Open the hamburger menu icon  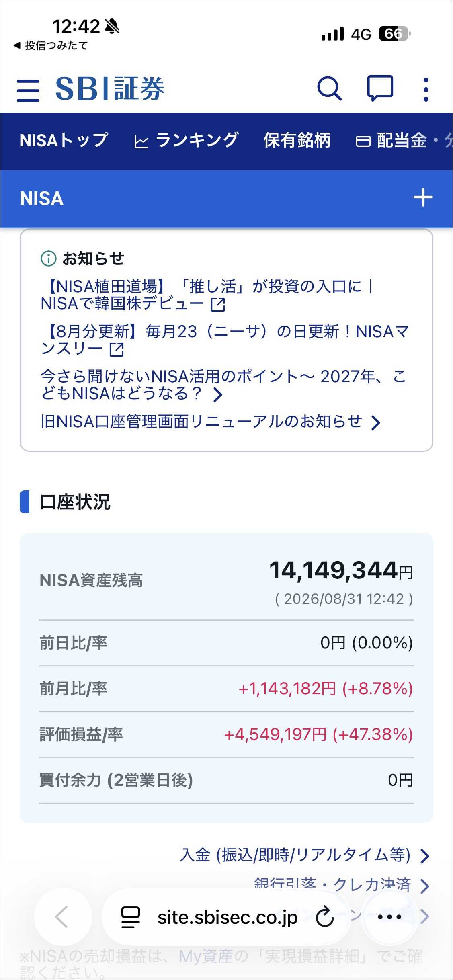(28, 90)
